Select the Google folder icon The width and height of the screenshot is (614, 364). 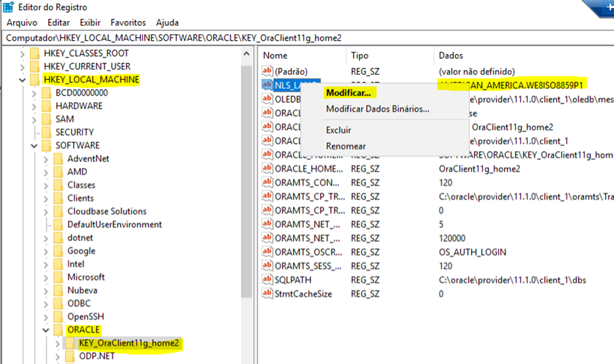coord(58,250)
